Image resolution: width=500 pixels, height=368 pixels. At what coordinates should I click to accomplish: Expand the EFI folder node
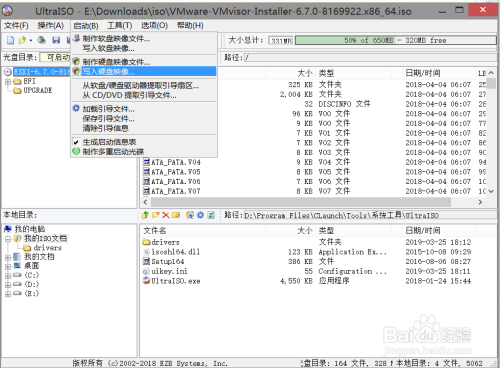tap(8, 81)
